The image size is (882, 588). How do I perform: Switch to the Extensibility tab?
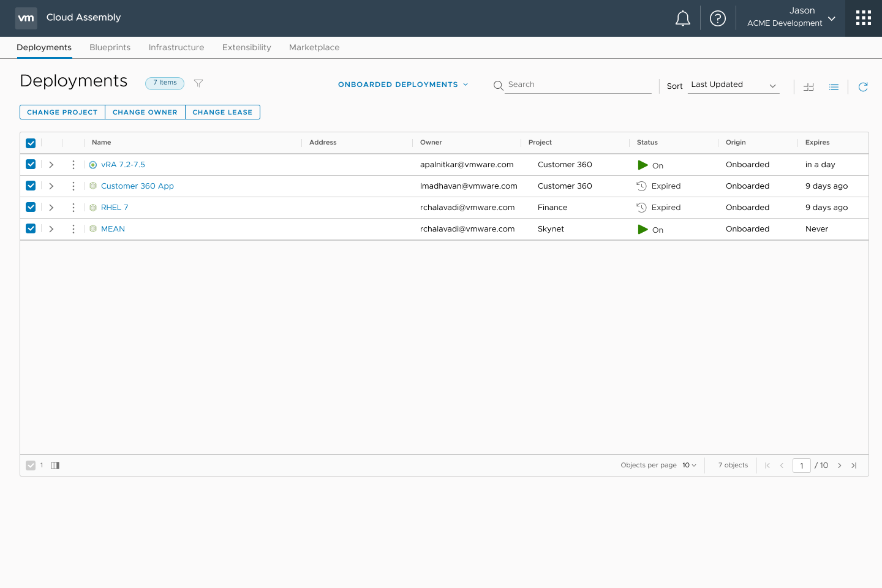pos(247,47)
